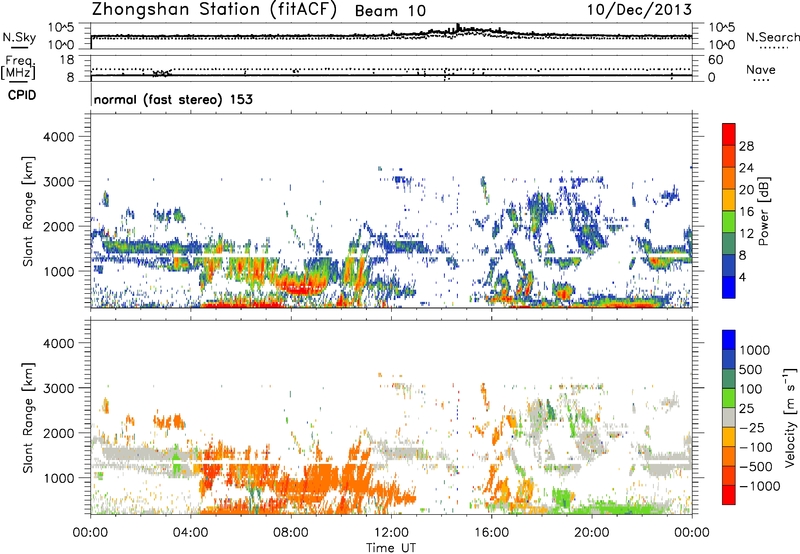Screen dimensions: 800x554
Task: Click the power panel 'Slant Range [km]' label
Action: (x=28, y=211)
